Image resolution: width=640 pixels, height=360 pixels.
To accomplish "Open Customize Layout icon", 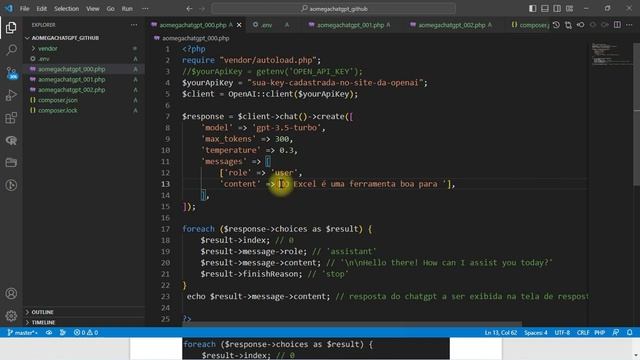I will click(569, 9).
